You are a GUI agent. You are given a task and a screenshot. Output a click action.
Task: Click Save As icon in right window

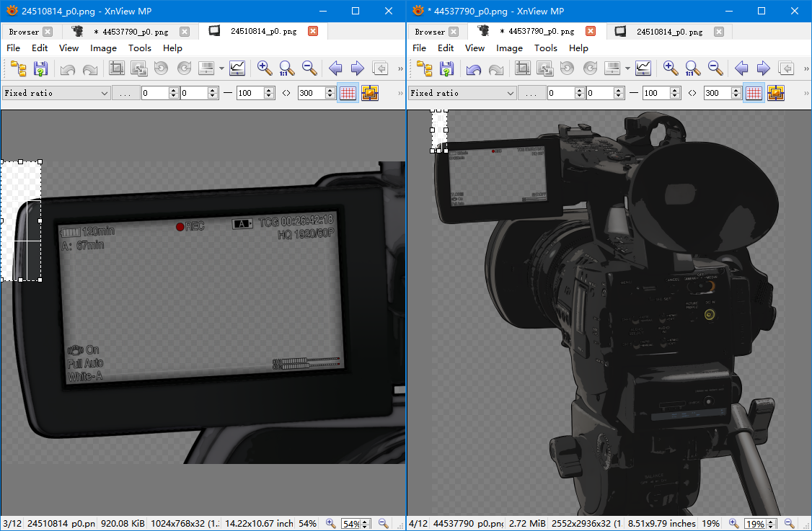(446, 68)
